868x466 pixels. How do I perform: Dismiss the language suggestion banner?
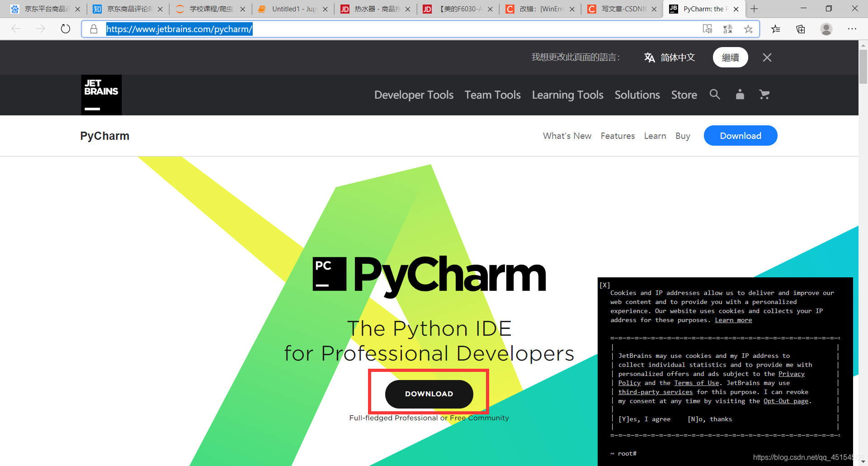(767, 57)
